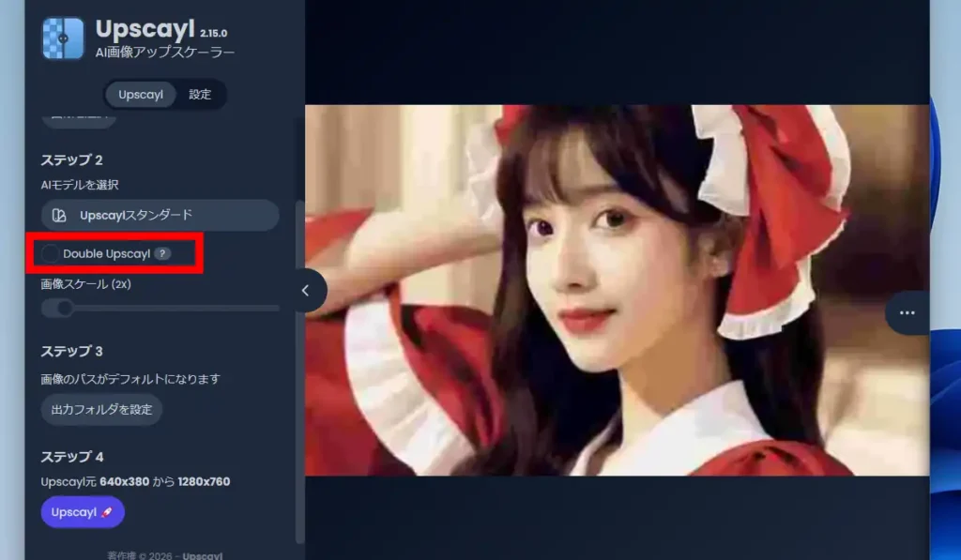Click the preview image of the girl
961x560 pixels.
coord(617,290)
